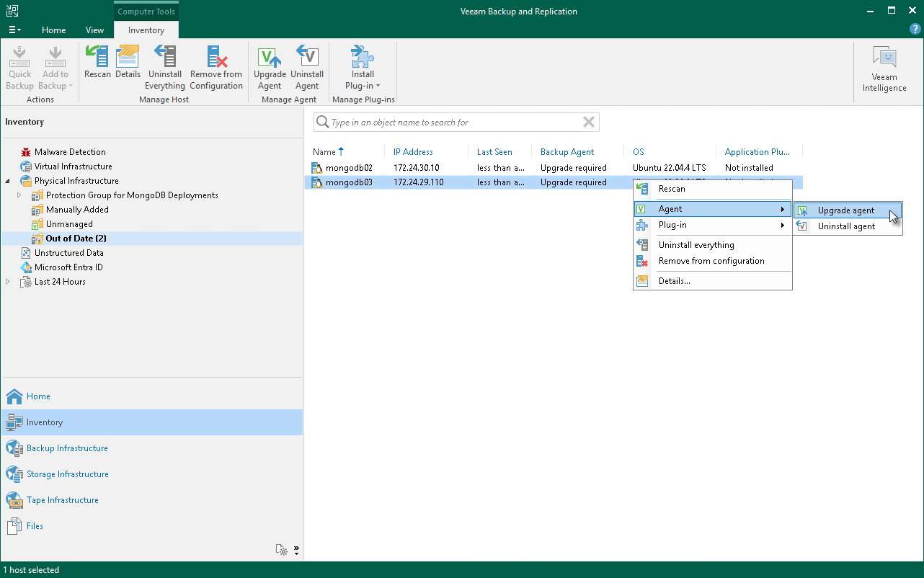Screen dimensions: 924x578
Task: Open Veeam Intelligence
Action: (884, 69)
